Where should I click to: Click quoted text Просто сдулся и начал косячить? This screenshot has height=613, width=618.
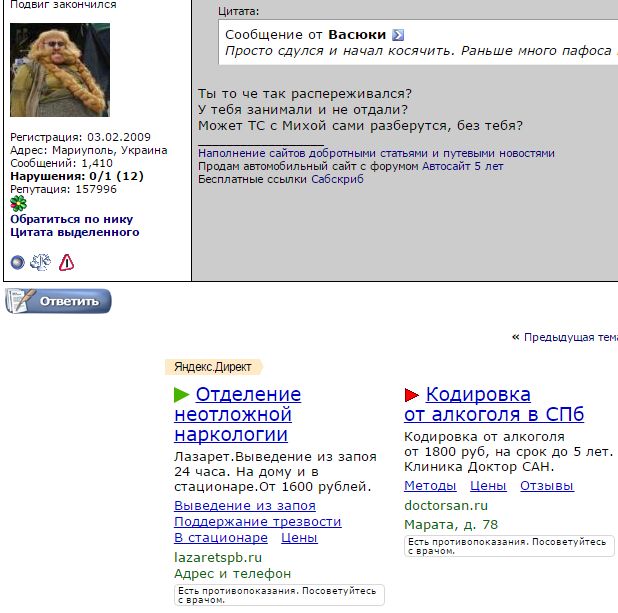(339, 51)
